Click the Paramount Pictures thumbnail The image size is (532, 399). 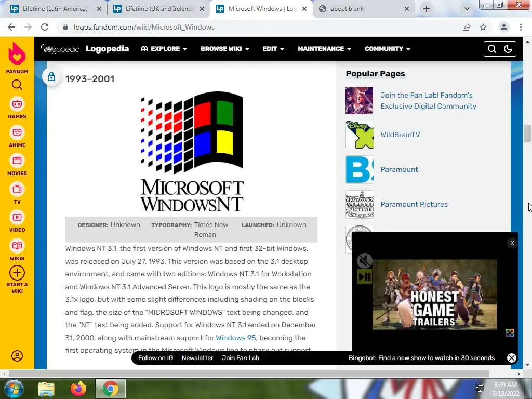(x=360, y=204)
